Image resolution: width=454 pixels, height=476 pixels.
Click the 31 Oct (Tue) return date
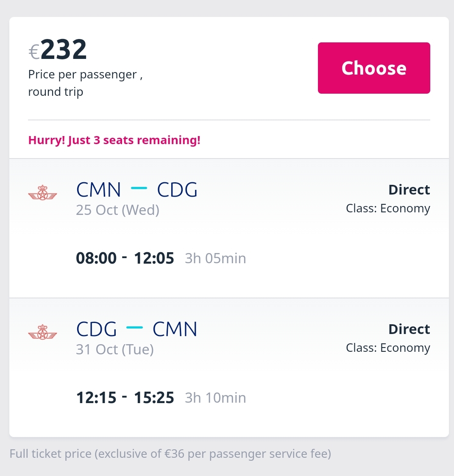115,349
